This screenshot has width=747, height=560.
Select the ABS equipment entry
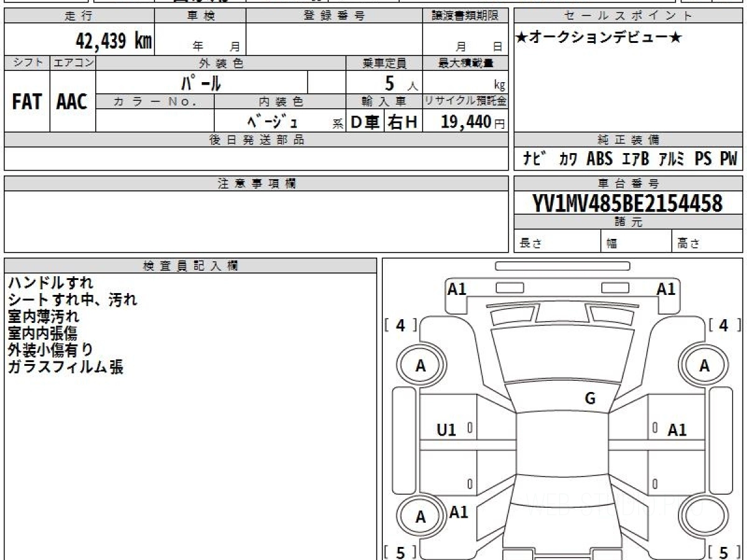tap(599, 159)
